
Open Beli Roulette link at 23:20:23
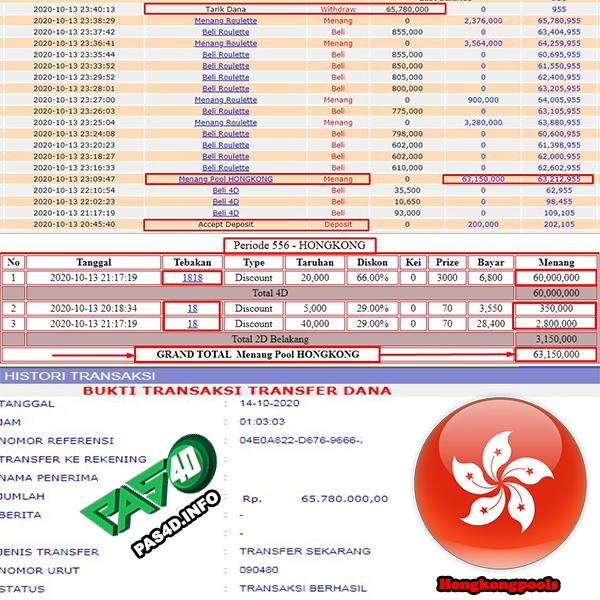point(226,145)
